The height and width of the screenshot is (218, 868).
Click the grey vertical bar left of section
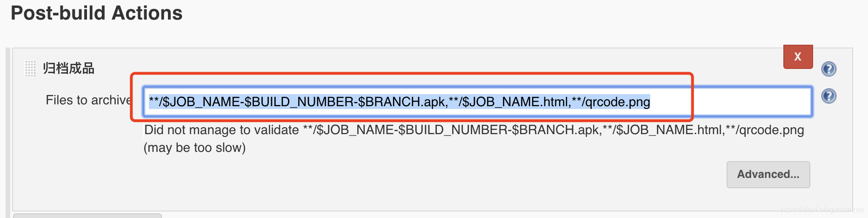click(7, 130)
